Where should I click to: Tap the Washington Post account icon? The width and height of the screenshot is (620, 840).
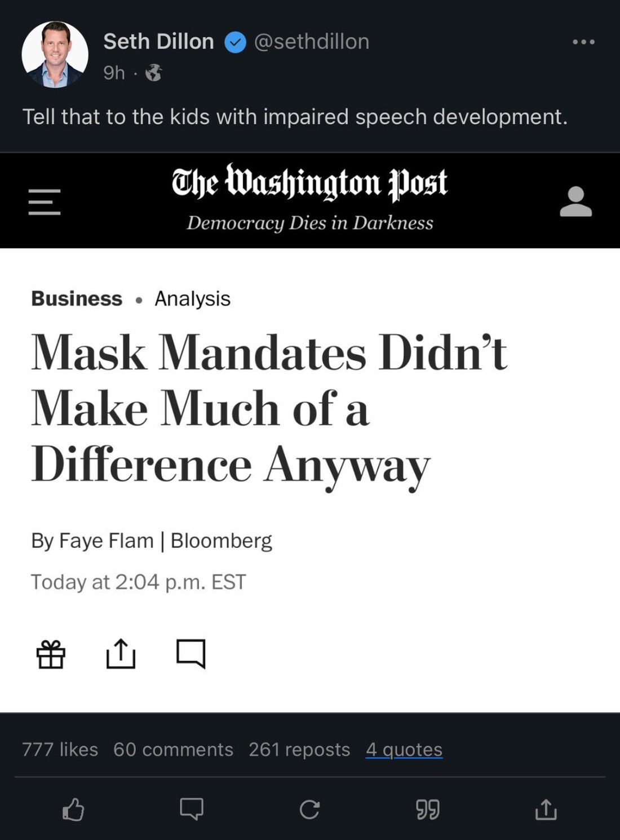click(x=575, y=202)
